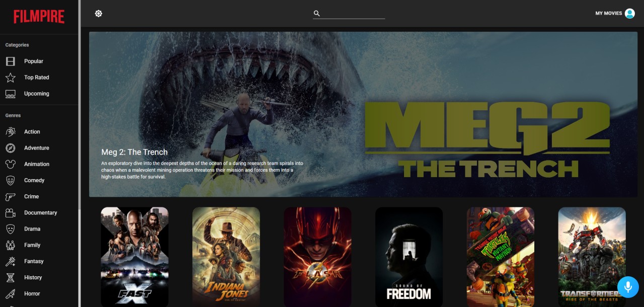This screenshot has width=644, height=307.
Task: Click the Top Rated star icon
Action: point(10,78)
